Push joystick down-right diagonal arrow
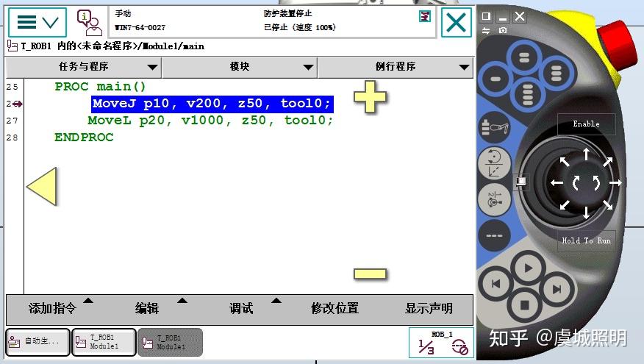Viewport: 644px width, 364px height. click(608, 204)
